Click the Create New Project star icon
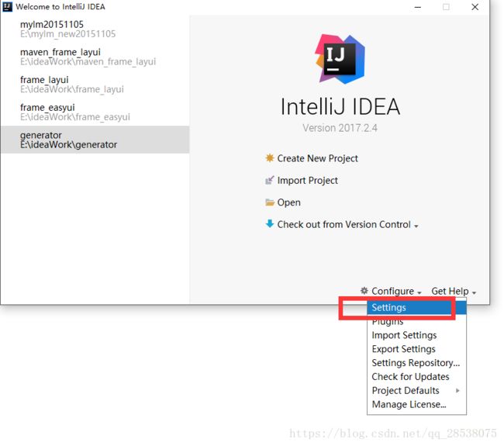 pyautogui.click(x=270, y=158)
